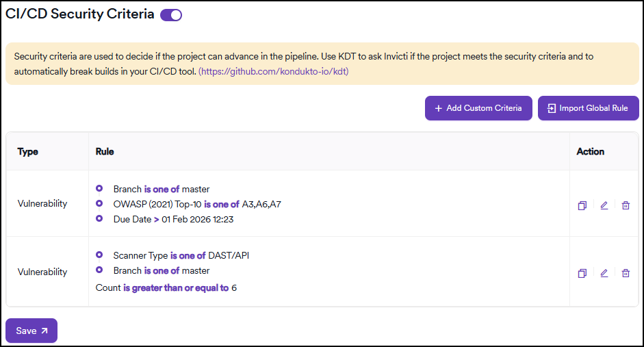Click the Action column header
The image size is (644, 347).
pos(590,151)
